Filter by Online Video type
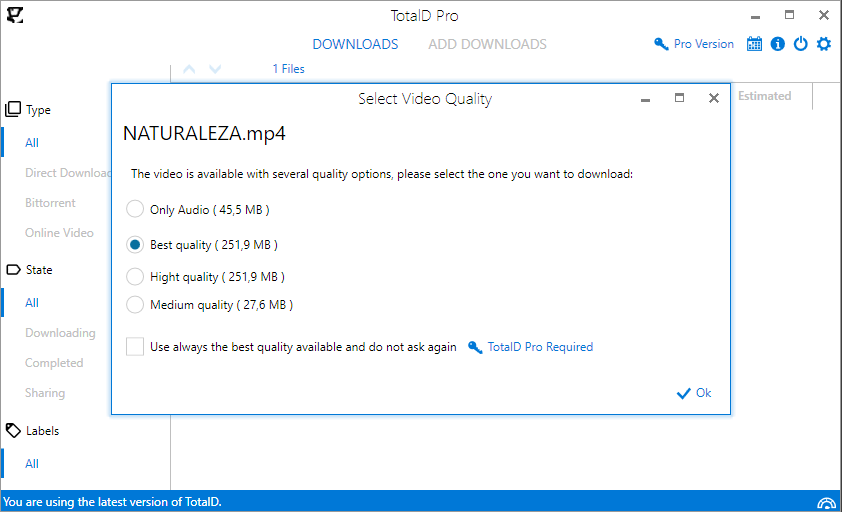This screenshot has height=512, width=842. [59, 233]
